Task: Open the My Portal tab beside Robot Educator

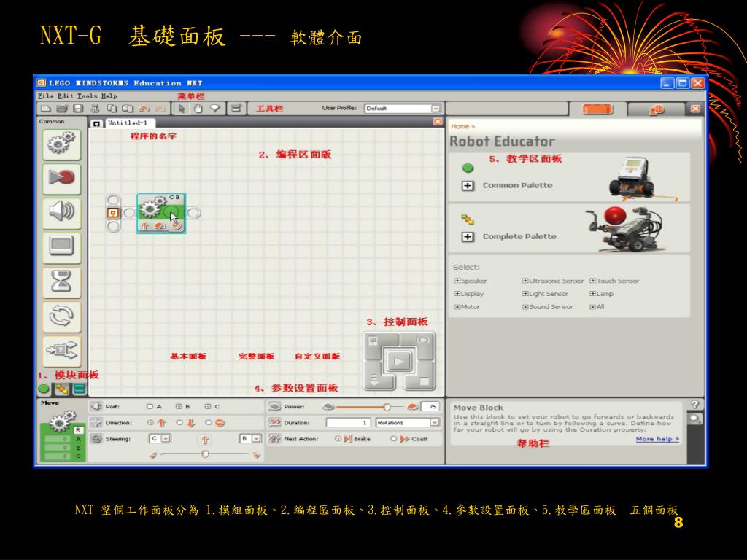Action: tap(657, 109)
